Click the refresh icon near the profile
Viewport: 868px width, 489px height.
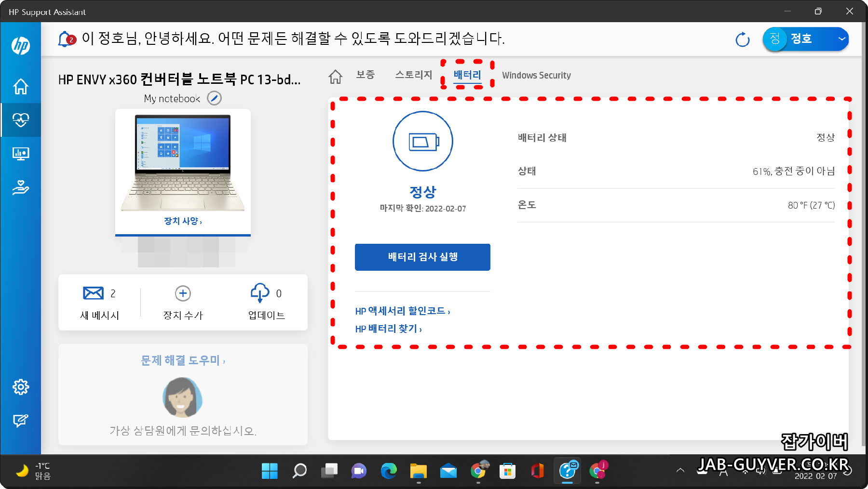point(743,40)
